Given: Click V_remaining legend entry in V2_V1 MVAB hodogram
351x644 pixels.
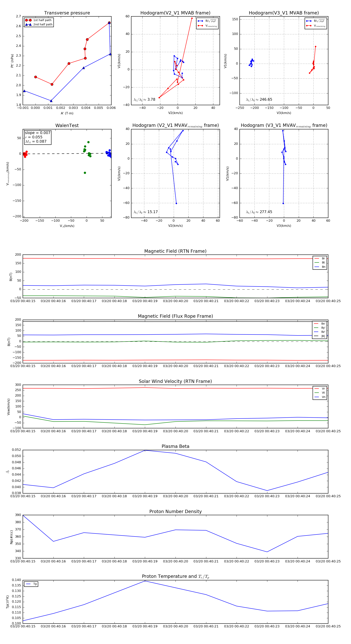Looking at the screenshot, I should pyautogui.click(x=207, y=26).
